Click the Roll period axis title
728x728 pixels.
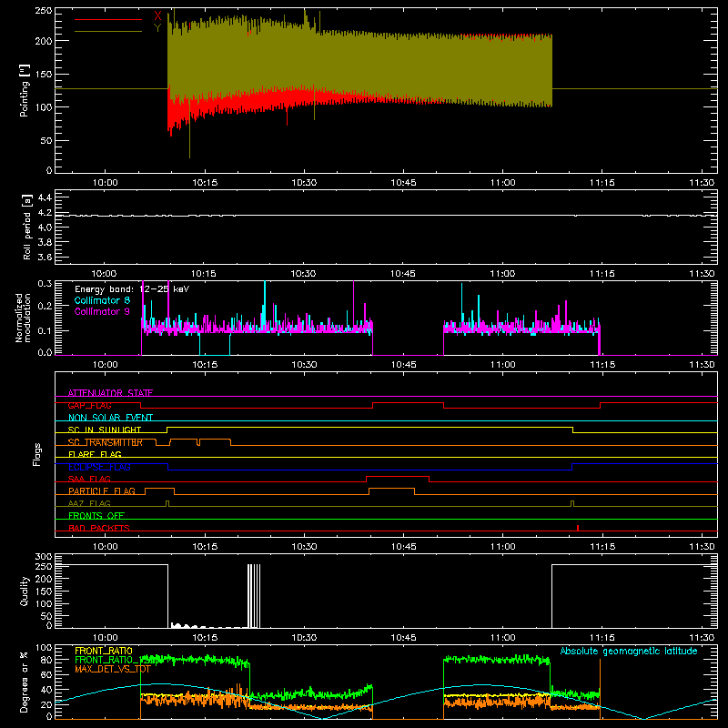(x=27, y=227)
